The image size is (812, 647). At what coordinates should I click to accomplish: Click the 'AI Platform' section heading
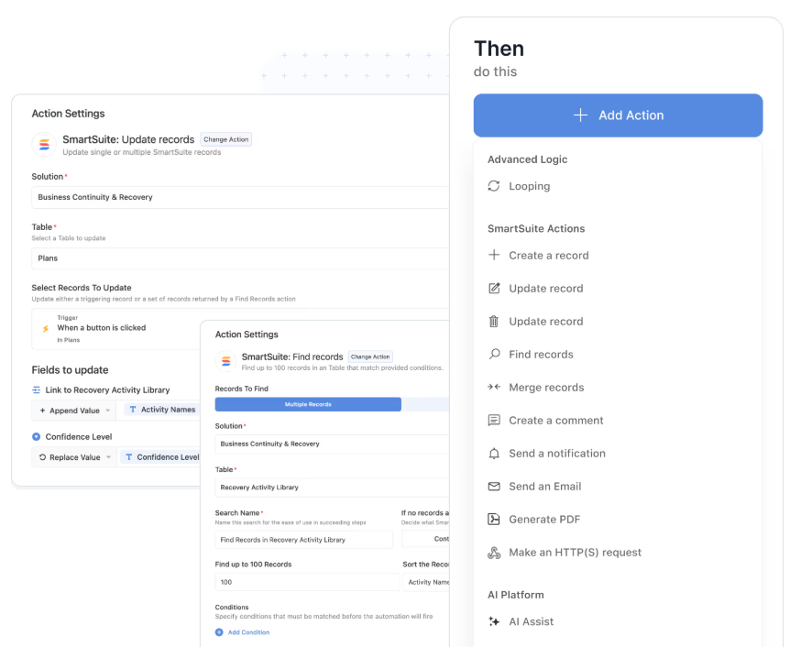click(515, 595)
